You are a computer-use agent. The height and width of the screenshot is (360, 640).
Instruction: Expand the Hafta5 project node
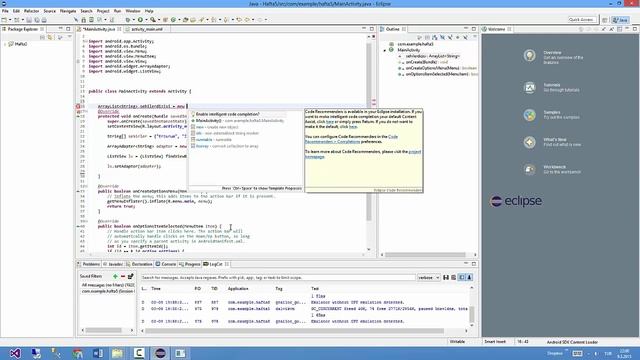coord(5,44)
